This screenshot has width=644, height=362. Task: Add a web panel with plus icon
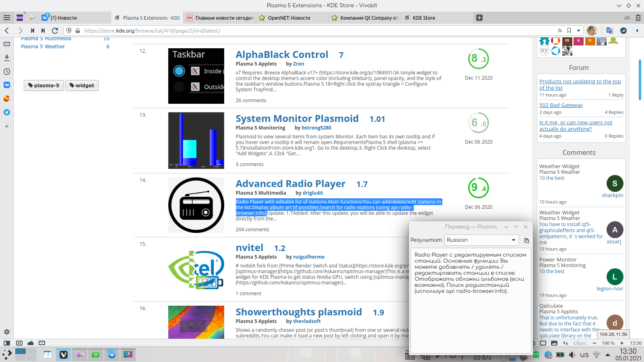7,126
